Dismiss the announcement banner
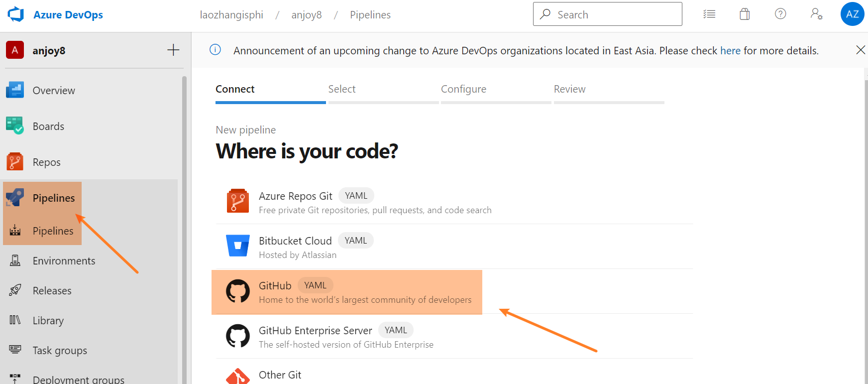Viewport: 868px width, 384px height. click(861, 50)
